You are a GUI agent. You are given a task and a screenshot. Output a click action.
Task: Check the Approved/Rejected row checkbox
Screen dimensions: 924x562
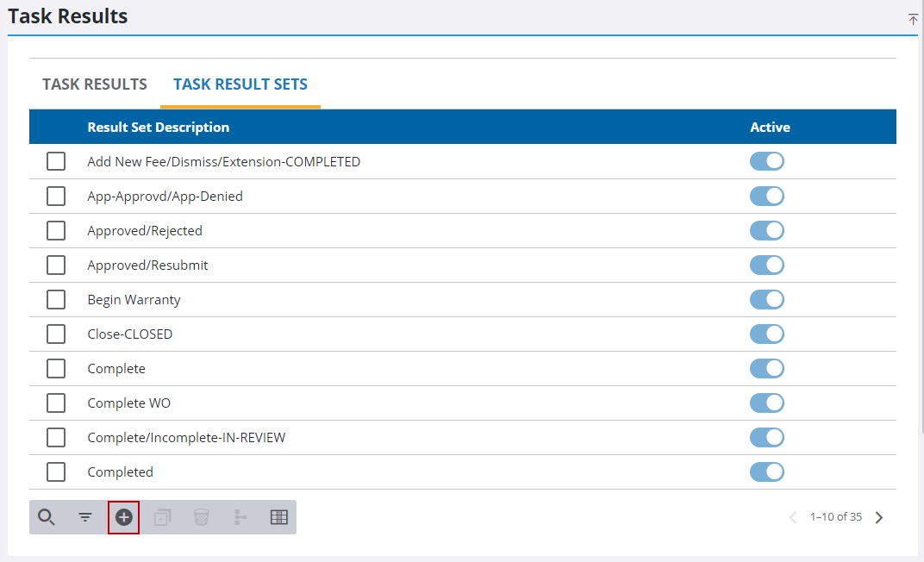[x=56, y=231]
